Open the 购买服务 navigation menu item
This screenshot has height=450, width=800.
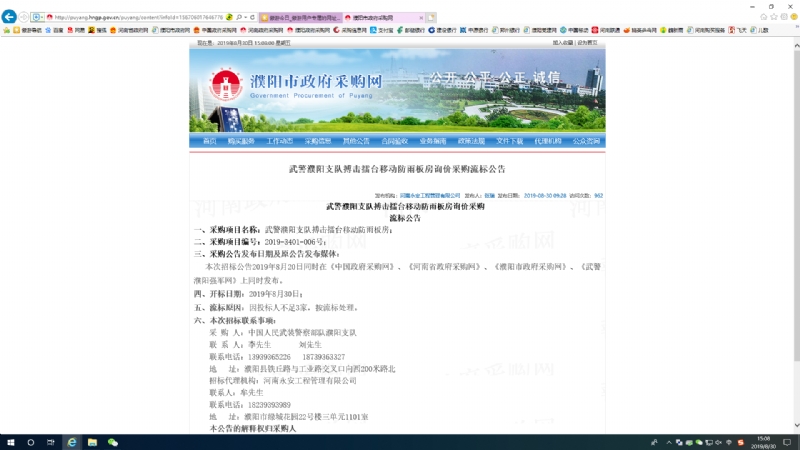(241, 141)
